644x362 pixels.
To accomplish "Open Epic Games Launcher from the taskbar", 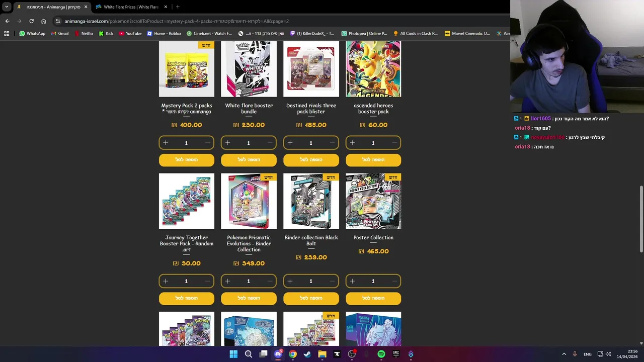I will pos(396,354).
